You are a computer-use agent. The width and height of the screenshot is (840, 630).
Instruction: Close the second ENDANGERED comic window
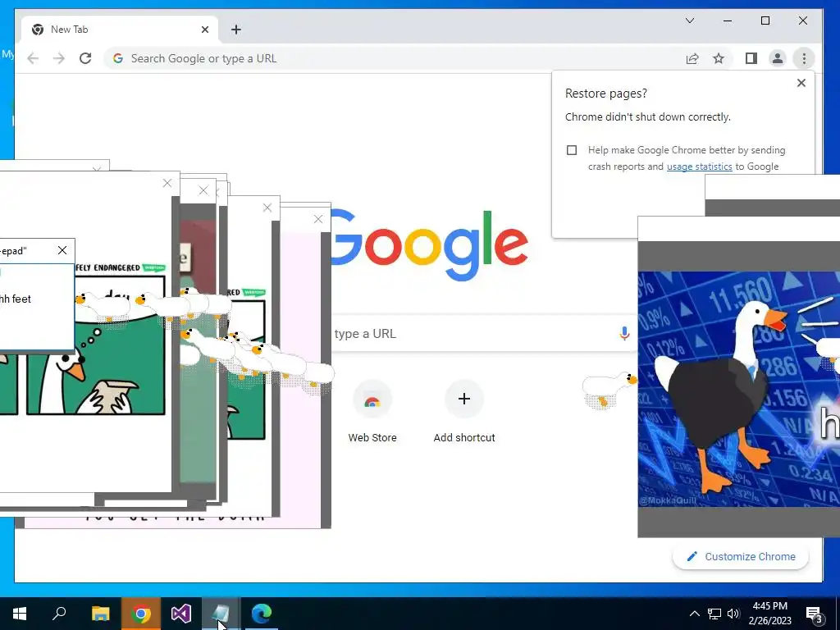tap(267, 208)
